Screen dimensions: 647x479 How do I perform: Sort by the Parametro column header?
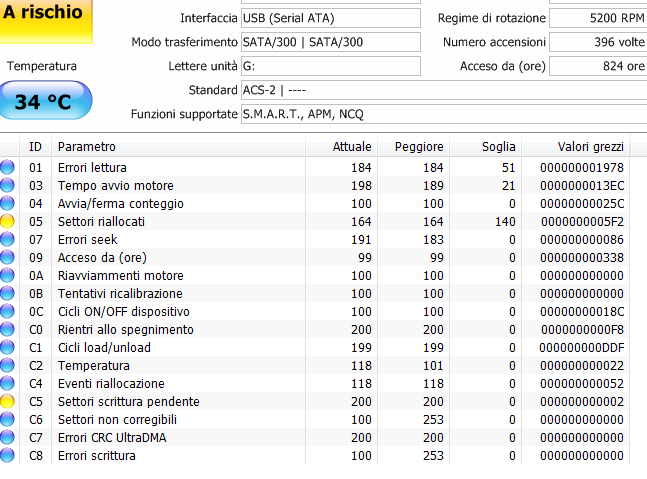pos(86,147)
